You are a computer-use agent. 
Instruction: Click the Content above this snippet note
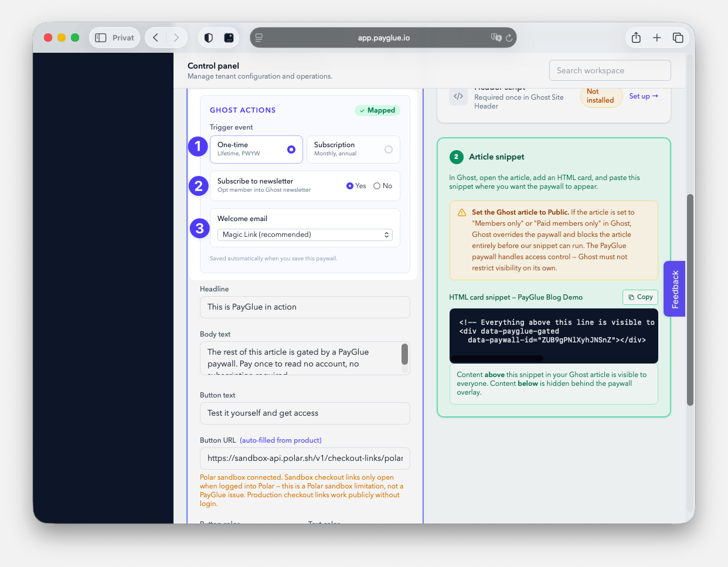click(x=554, y=384)
